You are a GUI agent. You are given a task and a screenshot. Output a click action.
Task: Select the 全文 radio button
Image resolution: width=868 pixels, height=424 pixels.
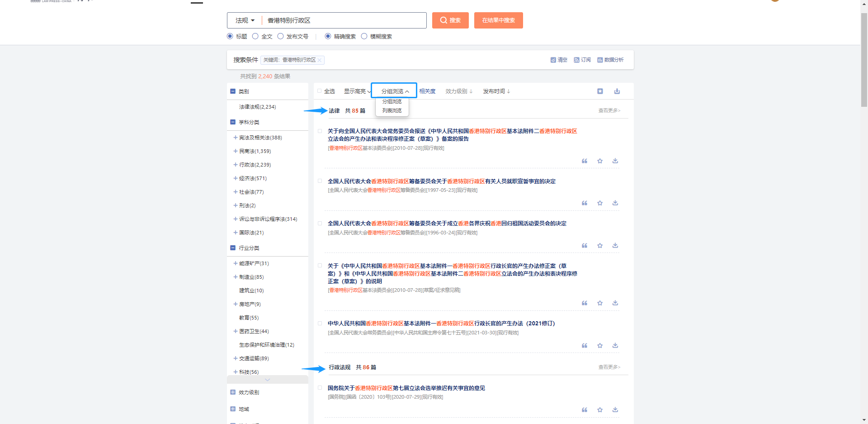pyautogui.click(x=255, y=36)
